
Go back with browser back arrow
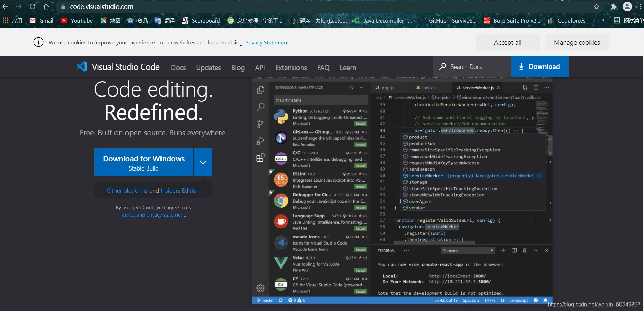[x=5, y=6]
